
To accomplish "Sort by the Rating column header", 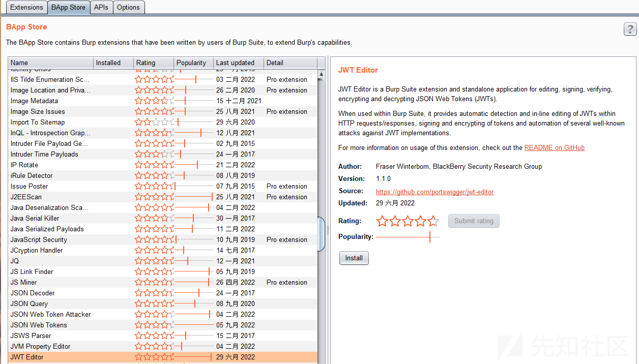I will click(x=154, y=63).
